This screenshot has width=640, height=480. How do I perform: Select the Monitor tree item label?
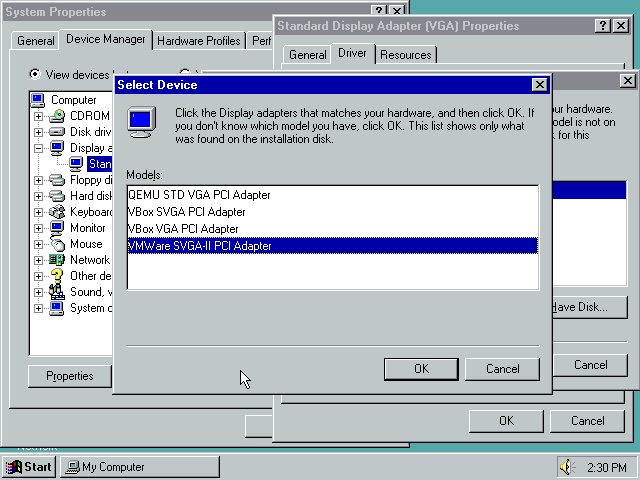pyautogui.click(x=88, y=228)
